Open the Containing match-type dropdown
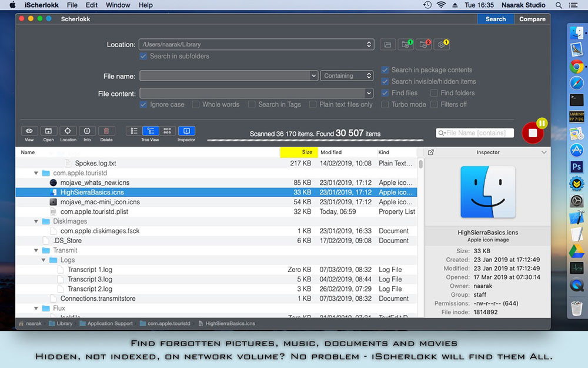 [x=347, y=76]
